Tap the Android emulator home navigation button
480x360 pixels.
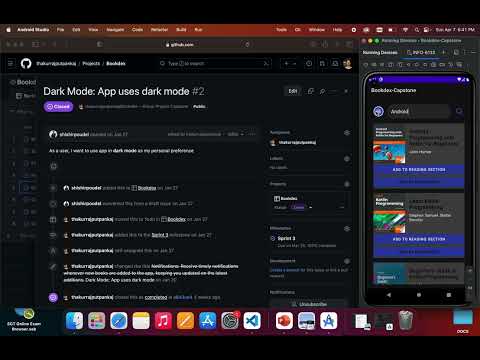419,295
